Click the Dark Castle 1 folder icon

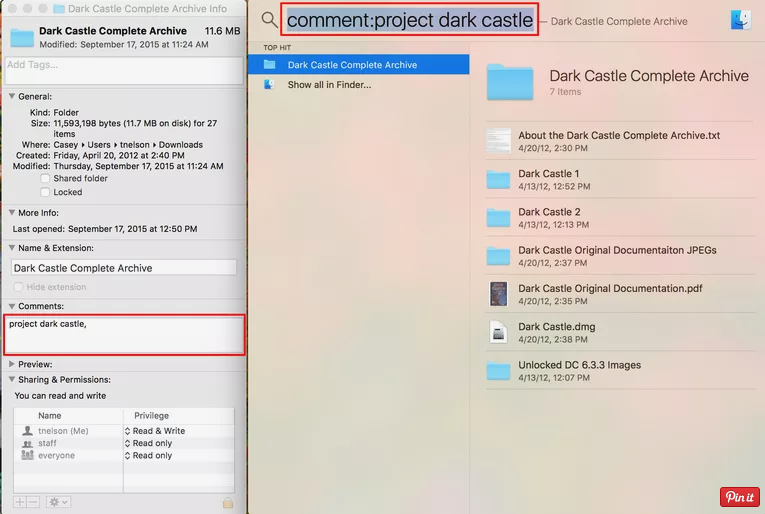pyautogui.click(x=498, y=179)
